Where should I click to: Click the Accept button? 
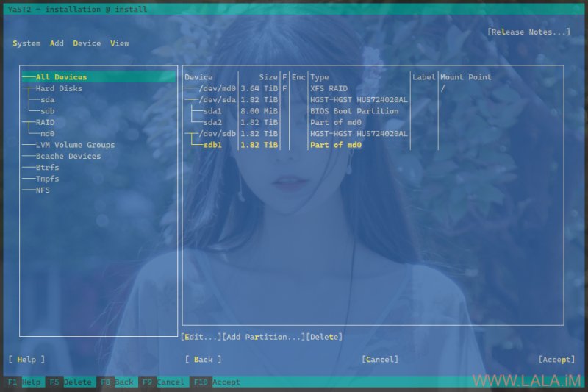pyautogui.click(x=557, y=360)
